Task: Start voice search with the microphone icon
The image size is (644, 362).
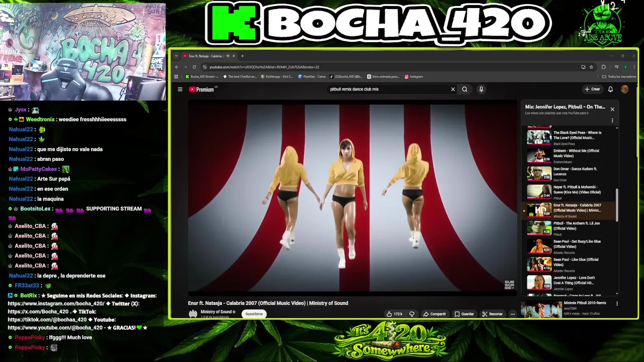Action: pyautogui.click(x=481, y=89)
